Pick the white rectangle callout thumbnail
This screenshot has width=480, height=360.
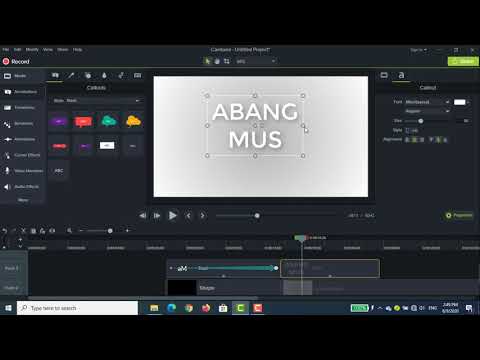click(107, 146)
